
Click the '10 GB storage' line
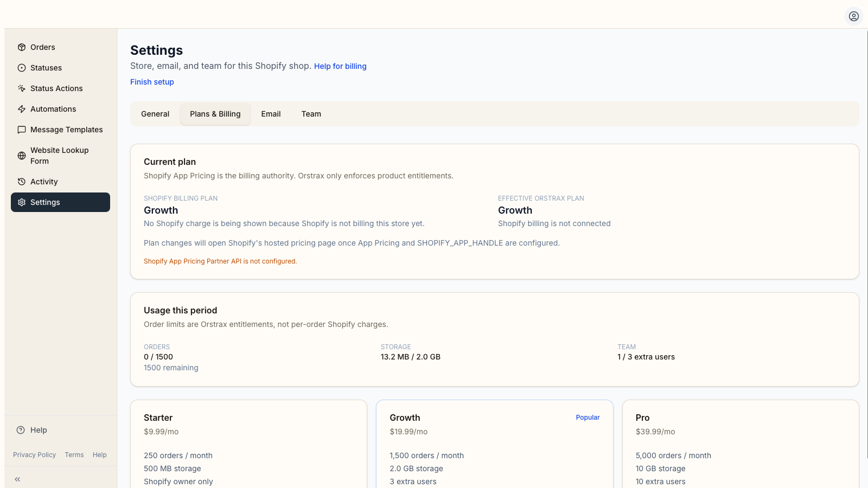(660, 468)
